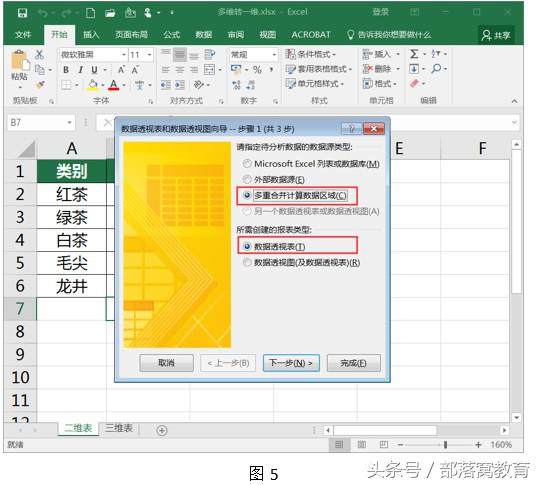Image resolution: width=541 pixels, height=485 pixels.
Task: Open Format as Table (套用表格格式) dropdown
Action: [318, 69]
